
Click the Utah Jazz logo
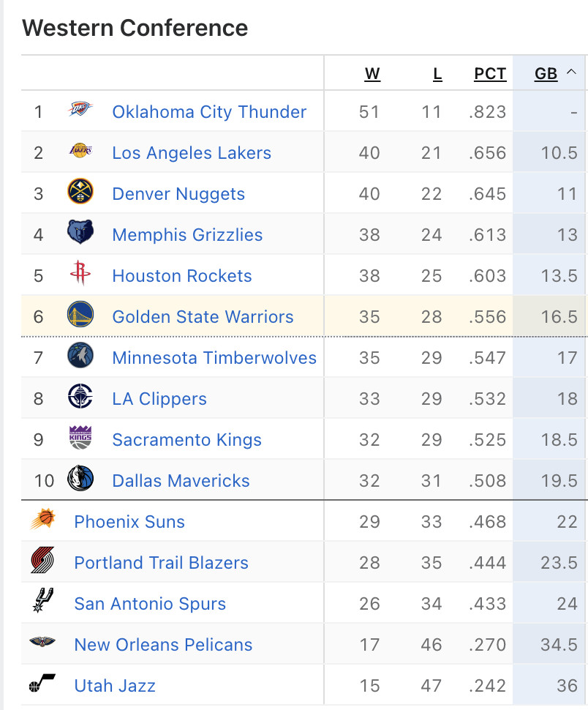pos(42,683)
